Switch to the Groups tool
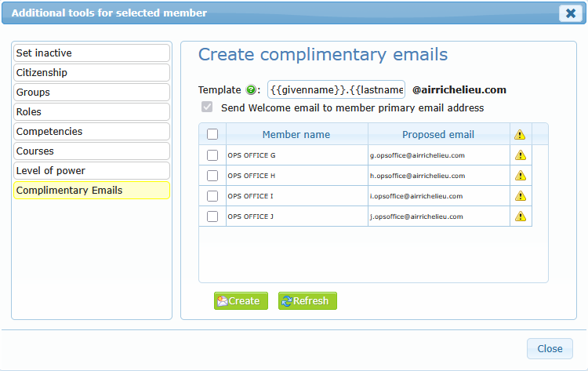The height and width of the screenshot is (371, 588). 92,93
